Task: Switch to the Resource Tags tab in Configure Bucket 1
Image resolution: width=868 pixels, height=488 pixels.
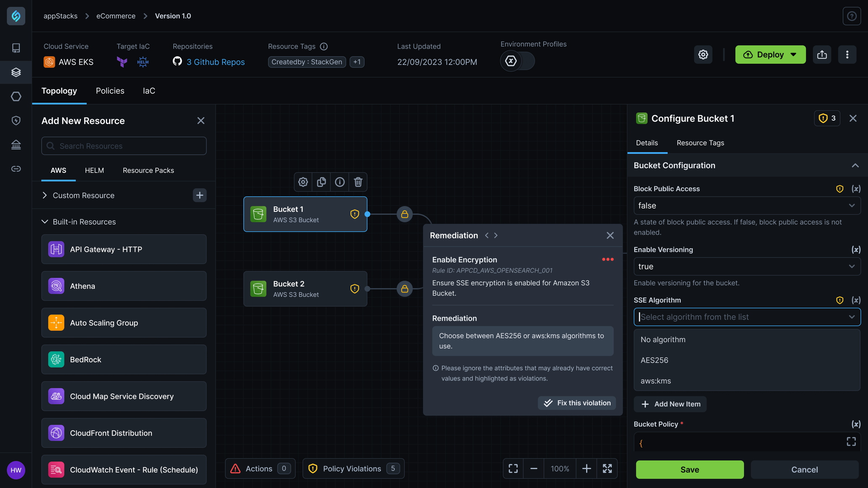Action: pos(700,142)
